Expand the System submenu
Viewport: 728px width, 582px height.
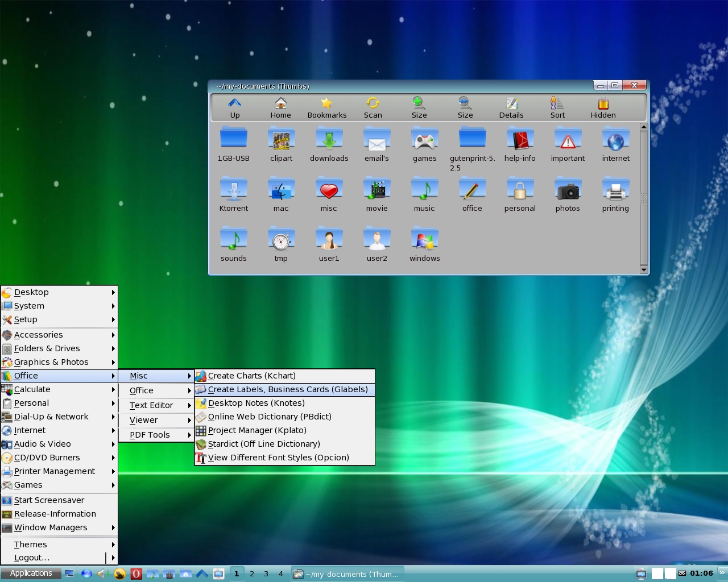click(x=59, y=306)
